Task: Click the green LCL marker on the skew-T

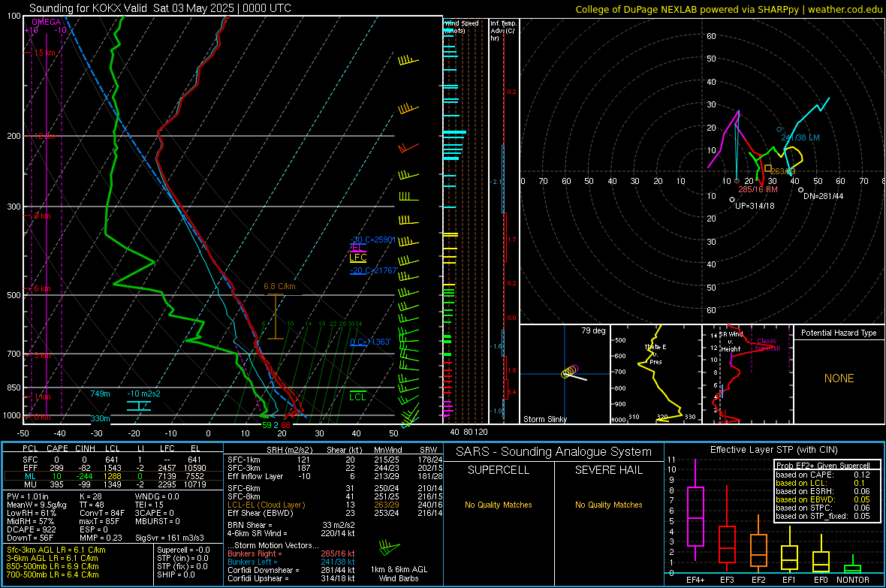Action: click(x=357, y=397)
